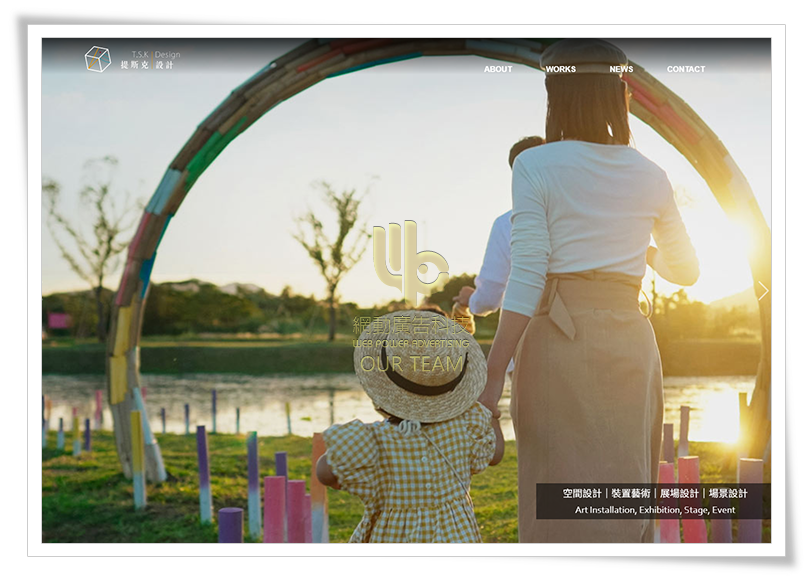Click the 提斯克設計 Chinese logo text

click(146, 66)
